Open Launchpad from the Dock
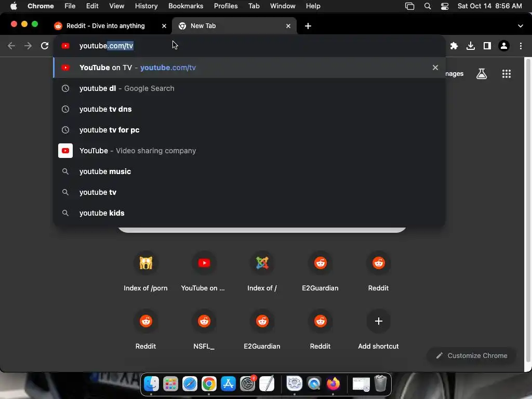This screenshot has width=532, height=399. coord(170,384)
